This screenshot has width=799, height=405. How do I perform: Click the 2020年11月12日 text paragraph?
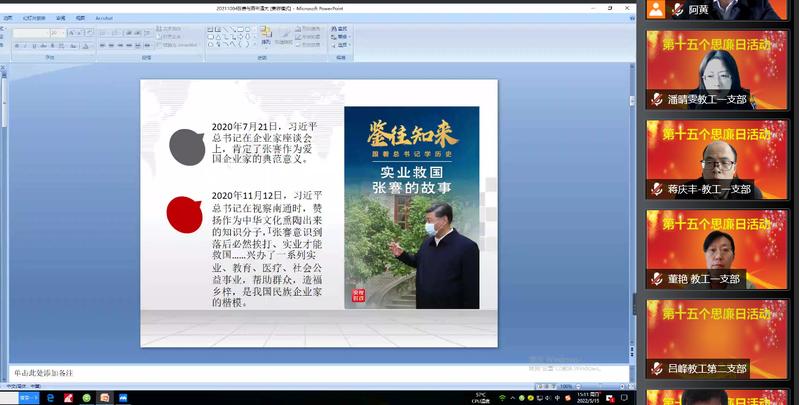(x=267, y=249)
